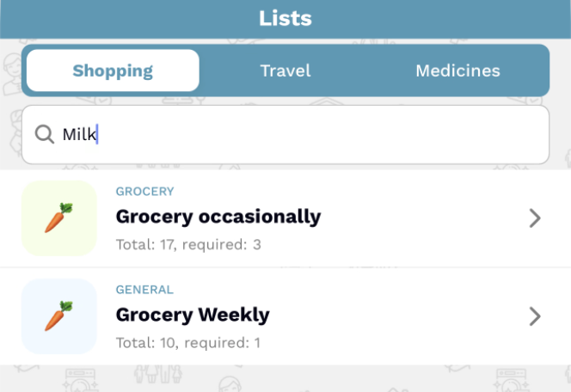The height and width of the screenshot is (392, 571).
Task: Click the Lists header title
Action: pos(285,18)
